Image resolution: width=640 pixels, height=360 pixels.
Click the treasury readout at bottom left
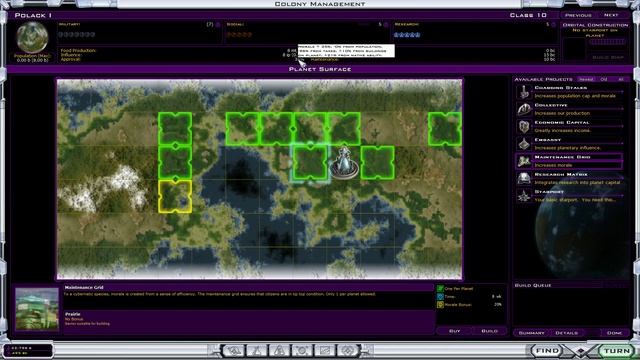coord(29,350)
